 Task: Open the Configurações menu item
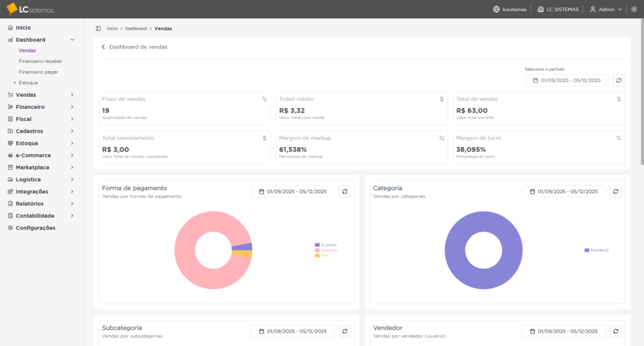point(35,228)
